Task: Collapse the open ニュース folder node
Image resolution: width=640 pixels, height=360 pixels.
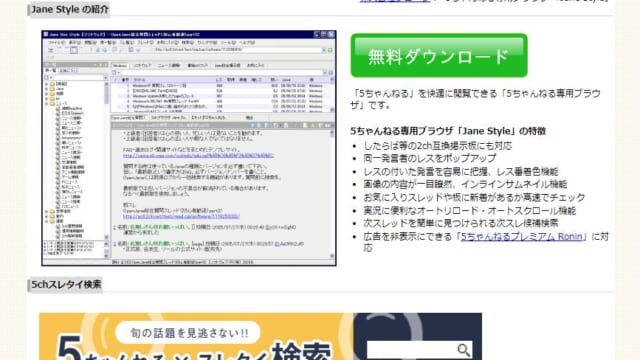Action: click(47, 104)
